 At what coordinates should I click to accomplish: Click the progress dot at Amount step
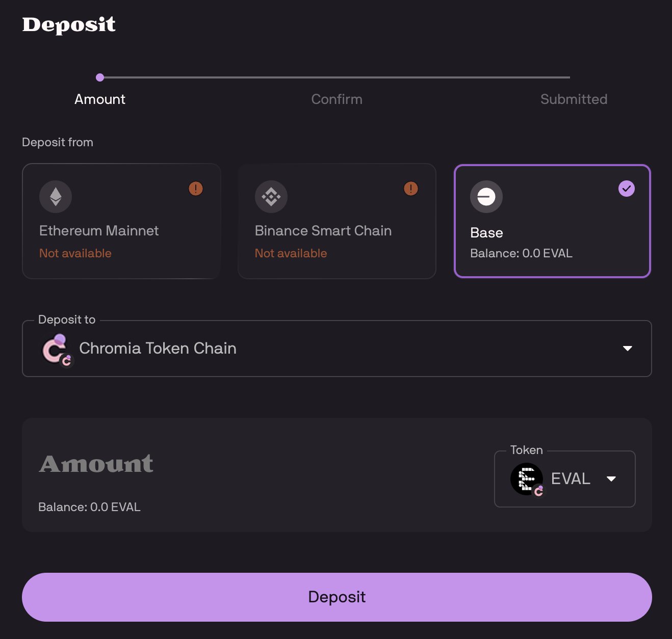point(100,77)
